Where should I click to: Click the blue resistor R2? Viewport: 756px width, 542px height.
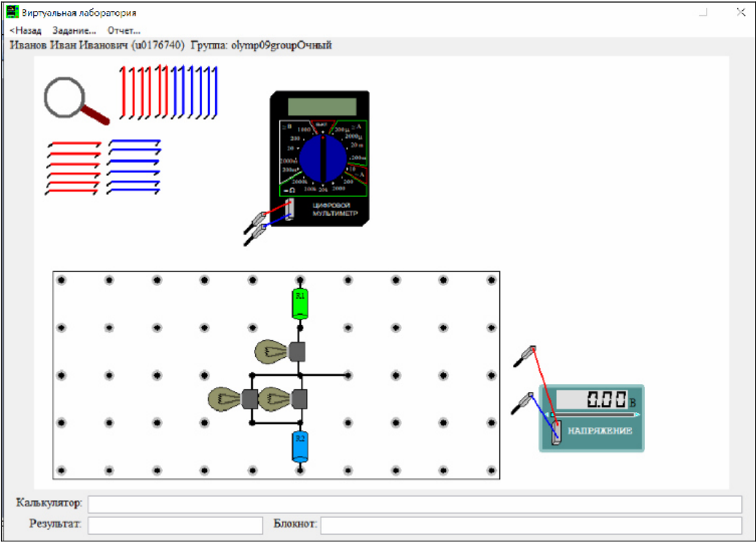tap(300, 446)
